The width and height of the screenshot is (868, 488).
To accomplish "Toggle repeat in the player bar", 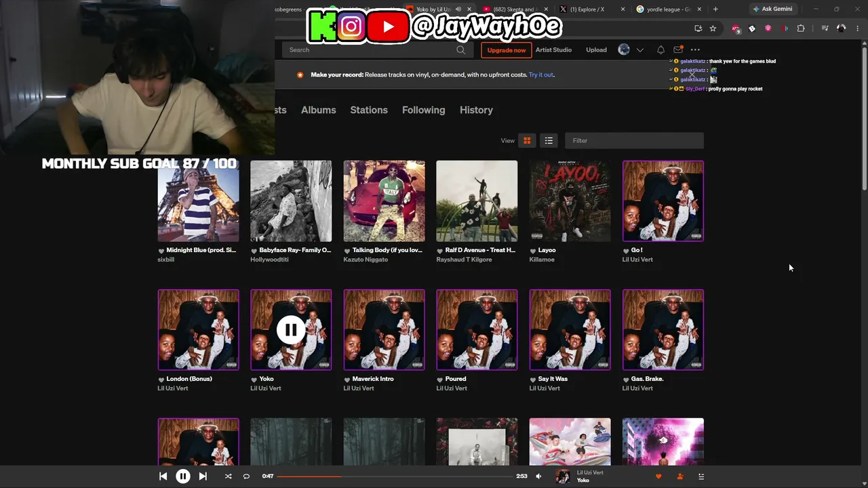I will coord(246,476).
